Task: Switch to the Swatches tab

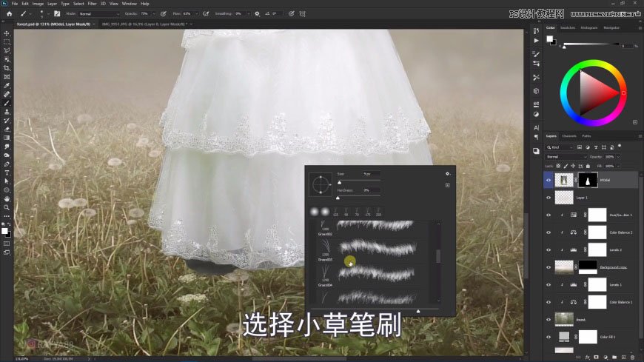Action: 568,27
